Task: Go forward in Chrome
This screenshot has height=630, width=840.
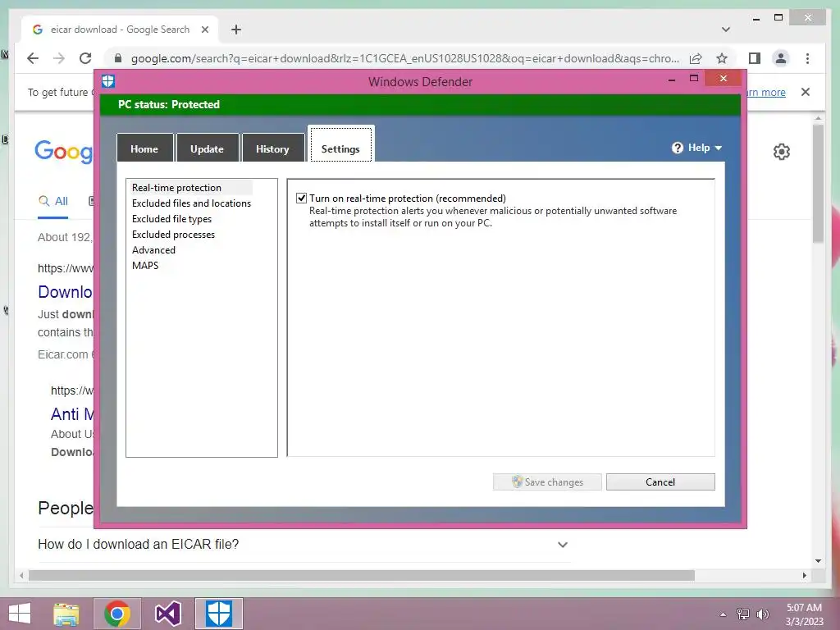Action: (59, 58)
